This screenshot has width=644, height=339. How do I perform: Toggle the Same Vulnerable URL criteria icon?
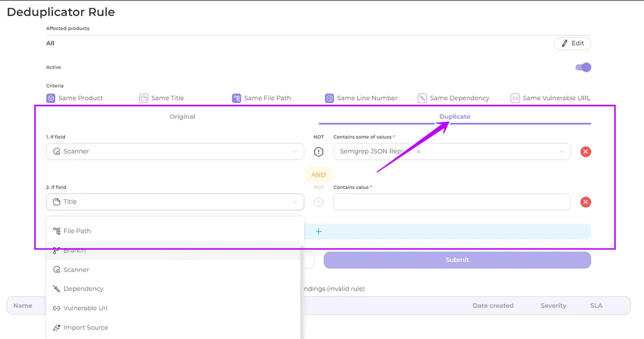[515, 98]
